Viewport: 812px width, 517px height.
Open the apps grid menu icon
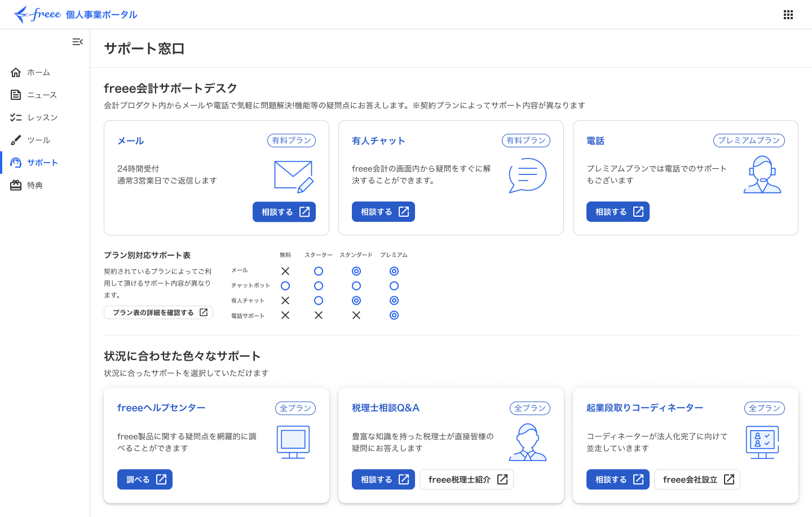pyautogui.click(x=788, y=15)
